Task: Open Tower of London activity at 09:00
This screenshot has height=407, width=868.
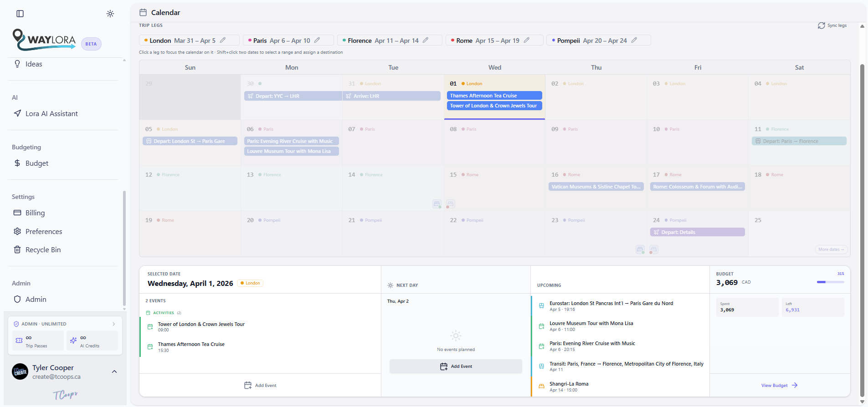Action: pos(260,327)
